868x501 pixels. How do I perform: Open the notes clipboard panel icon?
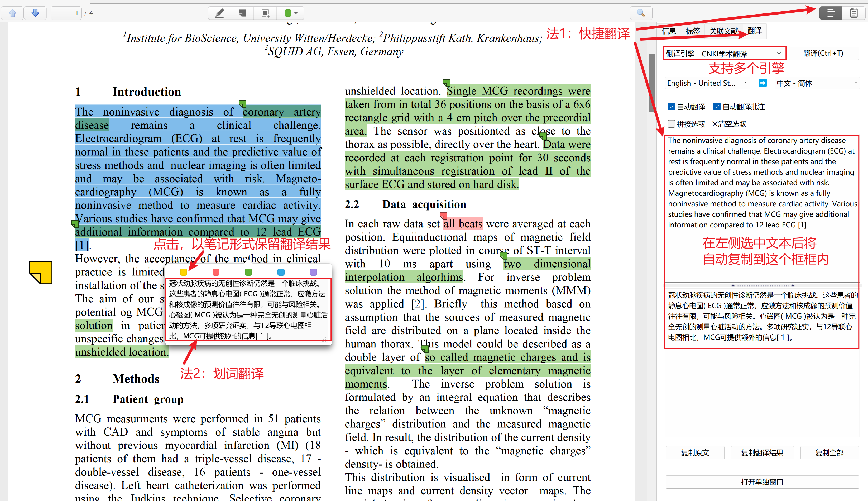pyautogui.click(x=853, y=13)
